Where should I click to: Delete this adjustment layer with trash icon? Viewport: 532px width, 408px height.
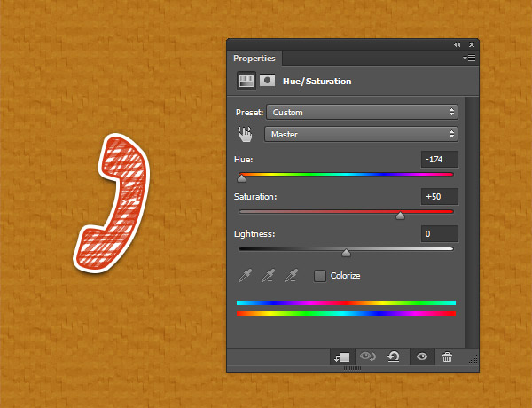pyautogui.click(x=447, y=357)
